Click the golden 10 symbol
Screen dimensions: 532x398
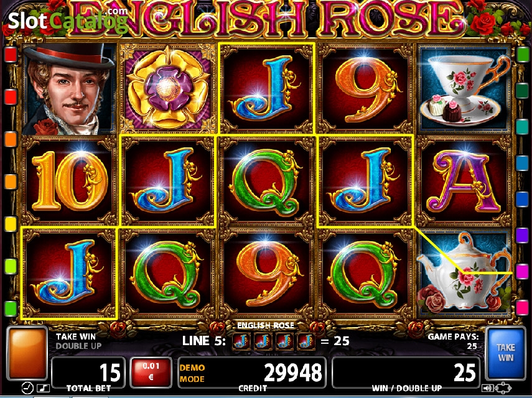point(69,181)
